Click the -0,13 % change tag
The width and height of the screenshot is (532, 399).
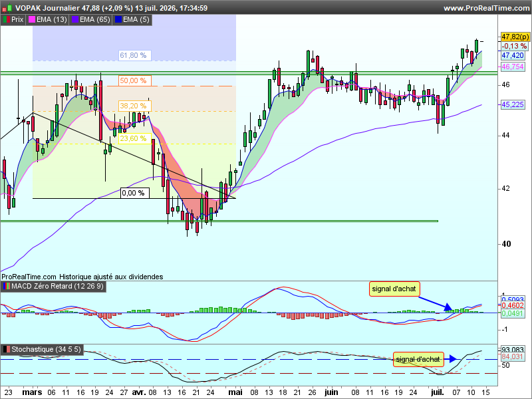[x=515, y=46]
